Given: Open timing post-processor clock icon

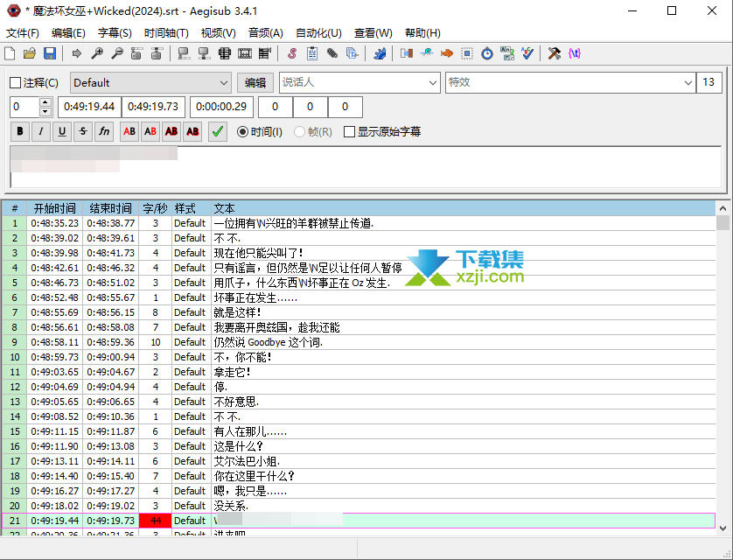Looking at the screenshot, I should pos(486,53).
